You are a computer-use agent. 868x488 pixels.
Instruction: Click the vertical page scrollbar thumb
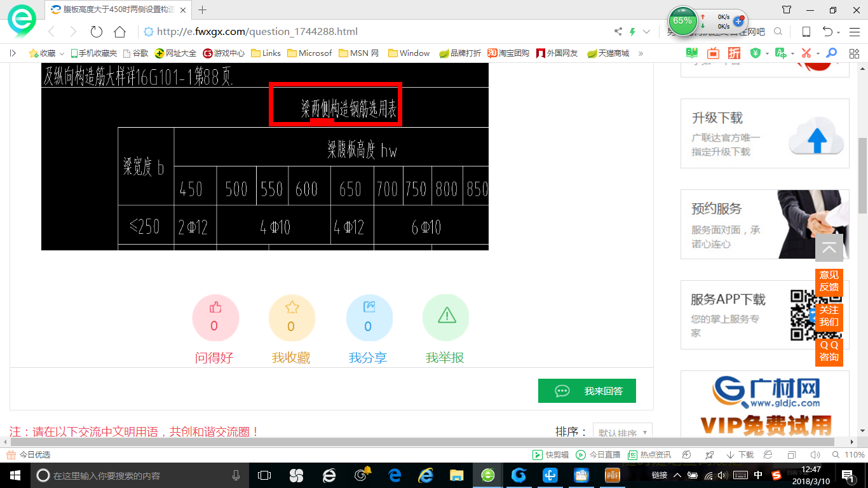click(x=862, y=175)
